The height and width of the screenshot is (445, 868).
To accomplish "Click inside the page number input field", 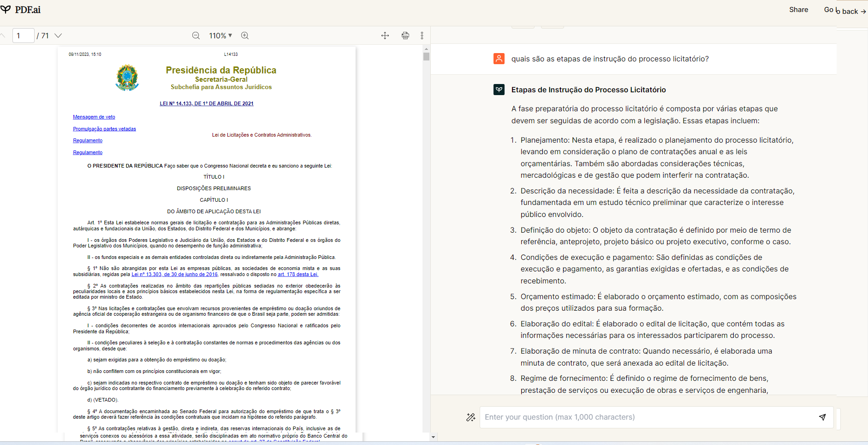I will pyautogui.click(x=23, y=35).
